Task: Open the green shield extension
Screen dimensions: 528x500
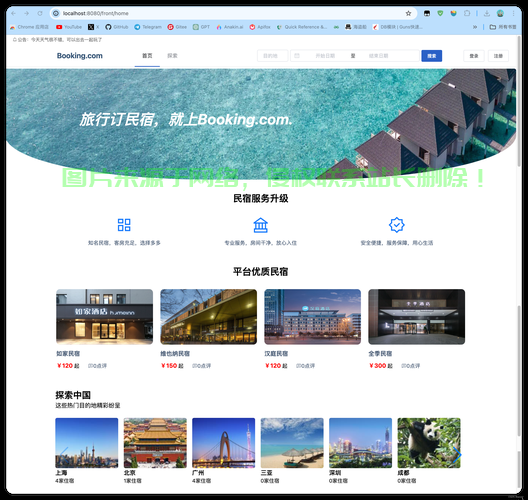Action: pyautogui.click(x=440, y=13)
